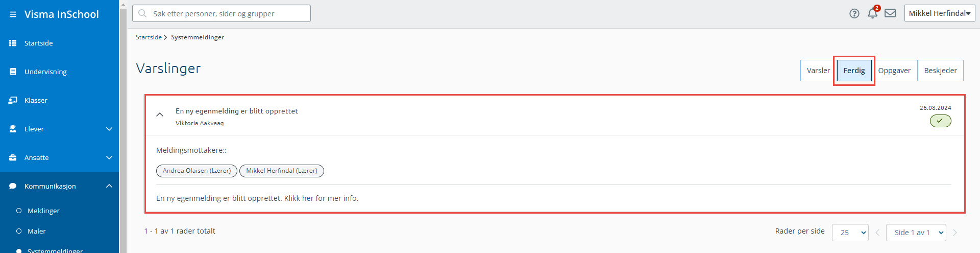Select Maler radio bullet in sidebar
Image resolution: width=980 pixels, height=253 pixels.
(x=19, y=231)
